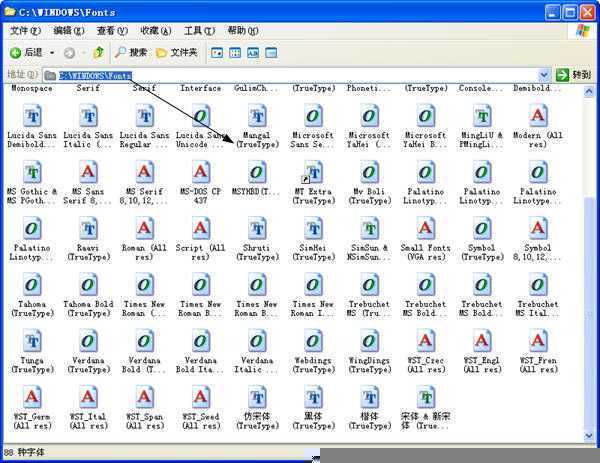Select the MS Sans Serif font icon

click(88, 173)
